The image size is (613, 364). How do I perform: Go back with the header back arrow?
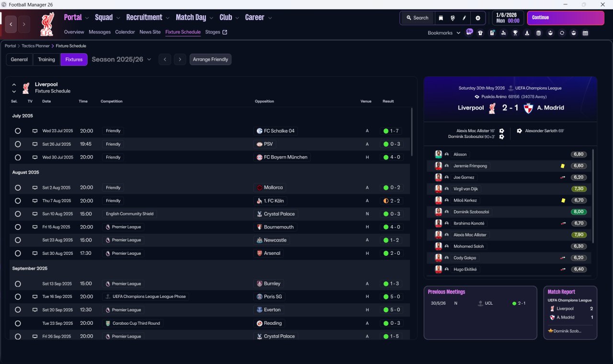click(x=11, y=24)
